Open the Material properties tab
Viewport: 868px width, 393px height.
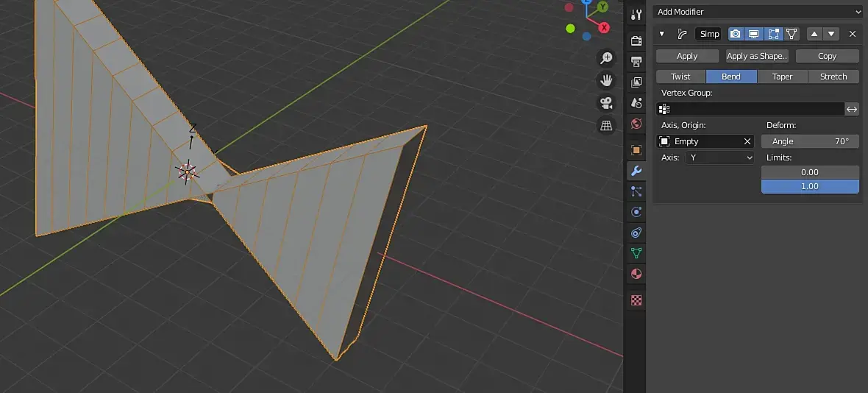pyautogui.click(x=636, y=274)
